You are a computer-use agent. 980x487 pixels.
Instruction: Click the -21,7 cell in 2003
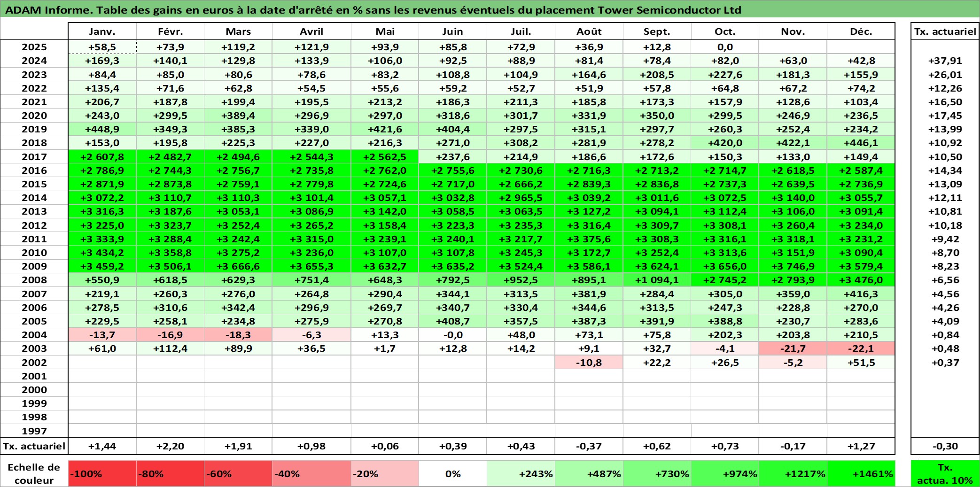pos(793,348)
